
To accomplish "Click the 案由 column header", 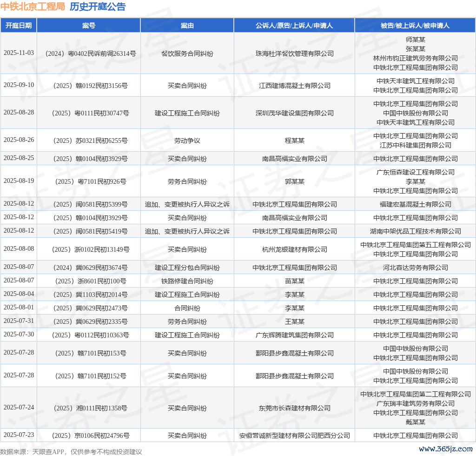I will tap(187, 26).
